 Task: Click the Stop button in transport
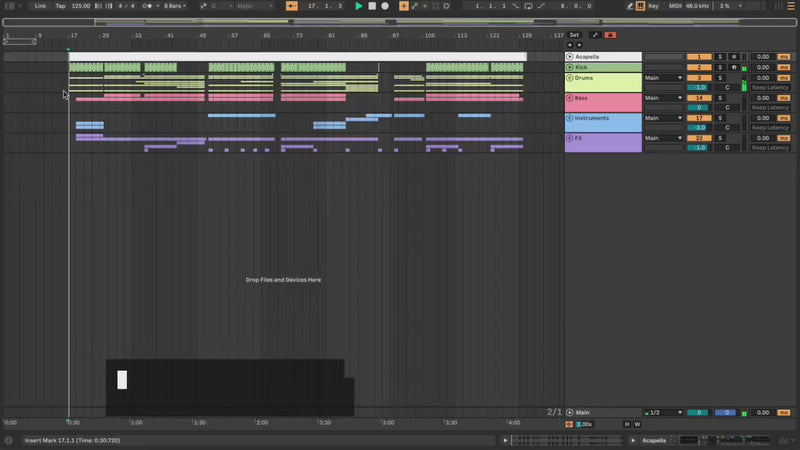371,6
